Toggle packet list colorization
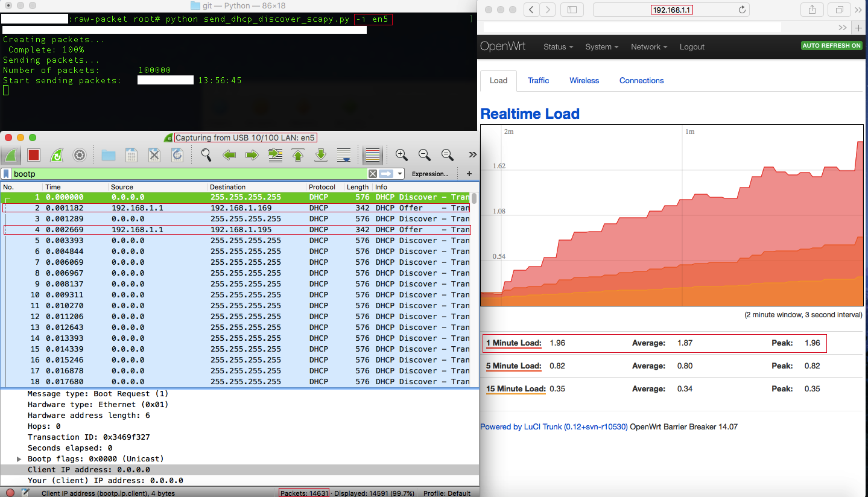The image size is (868, 497). coord(372,155)
